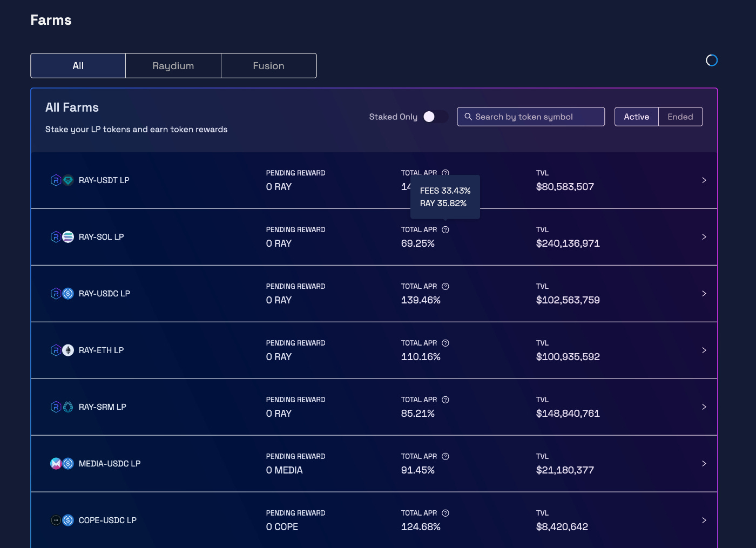Click the RAY-SRM LP farm name
This screenshot has width=756, height=548.
point(103,407)
